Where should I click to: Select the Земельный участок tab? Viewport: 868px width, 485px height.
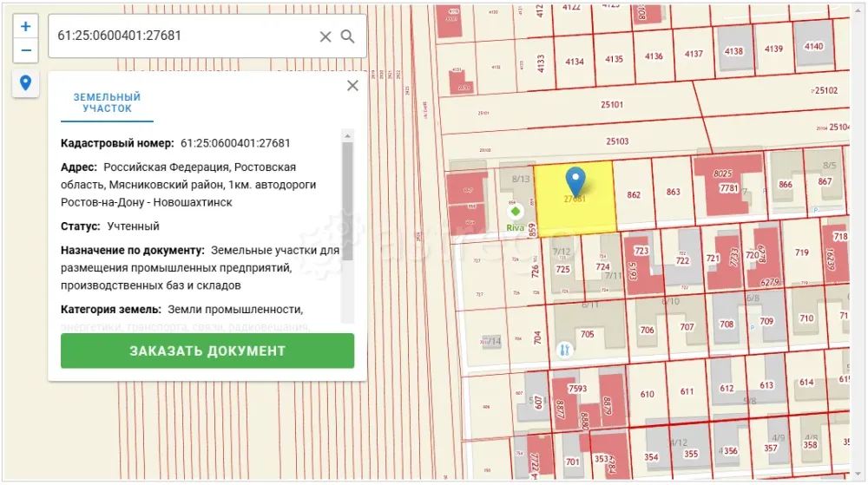click(x=107, y=103)
